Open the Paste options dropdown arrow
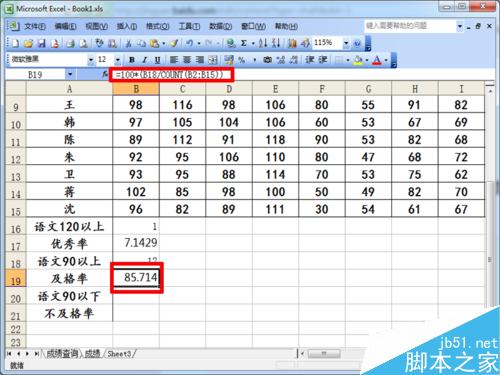Viewport: 500px width, 375px height. click(x=163, y=43)
